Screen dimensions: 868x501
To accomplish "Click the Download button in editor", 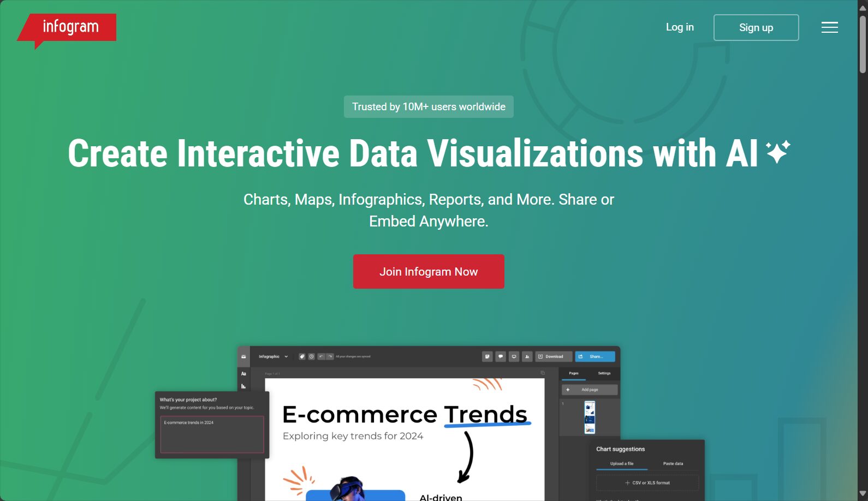I will (x=554, y=356).
